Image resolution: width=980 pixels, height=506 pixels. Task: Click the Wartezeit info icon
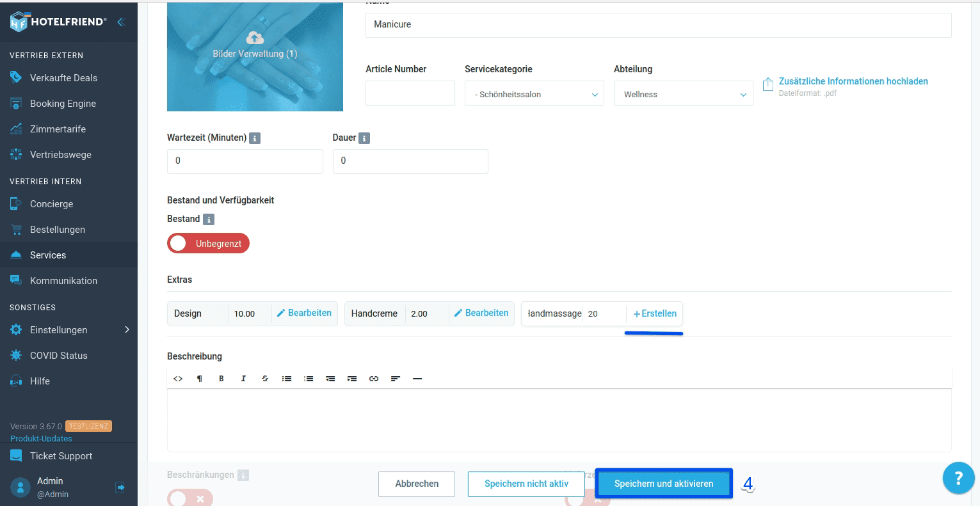point(255,138)
